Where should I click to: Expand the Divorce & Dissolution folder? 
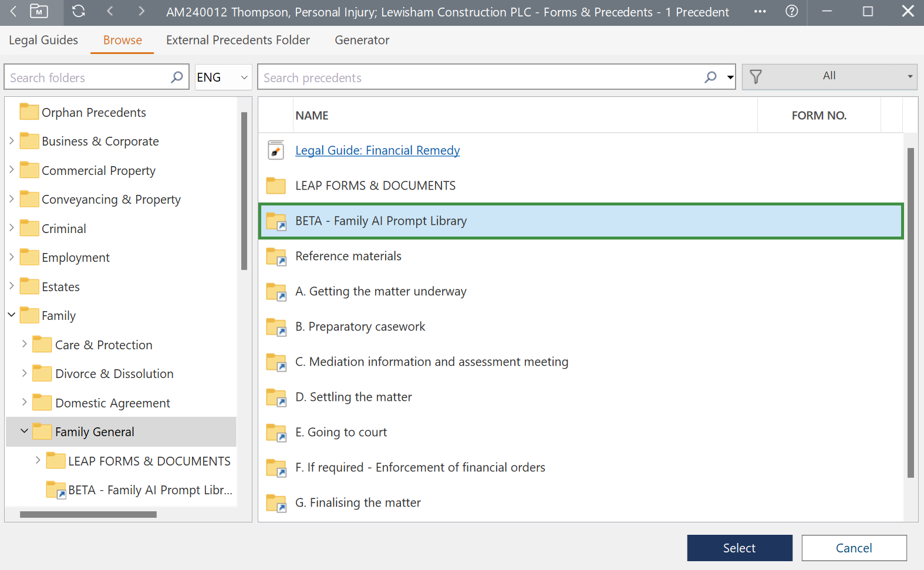[25, 373]
